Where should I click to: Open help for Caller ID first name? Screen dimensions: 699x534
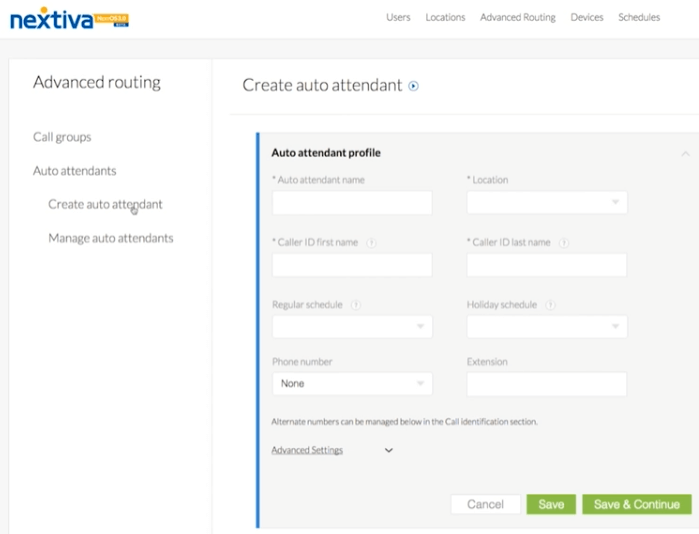pos(371,243)
